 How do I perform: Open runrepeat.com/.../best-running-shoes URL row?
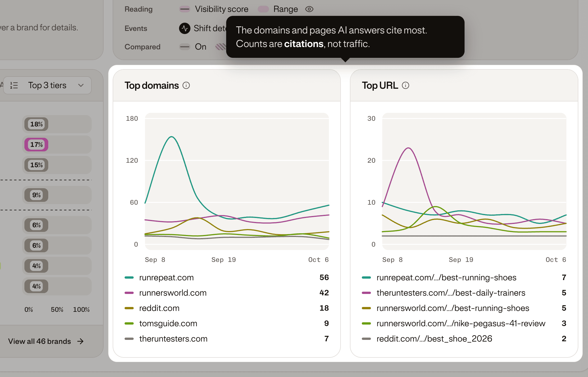pos(464,278)
